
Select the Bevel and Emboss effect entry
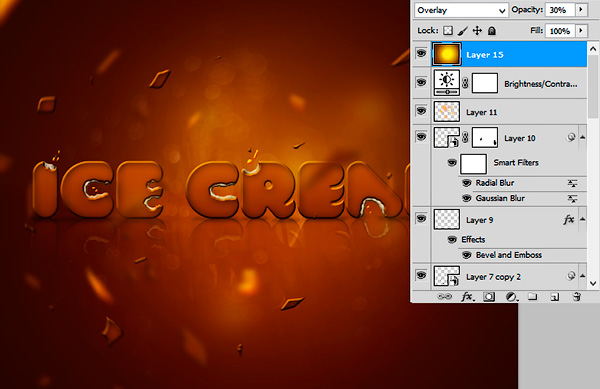[x=509, y=255]
